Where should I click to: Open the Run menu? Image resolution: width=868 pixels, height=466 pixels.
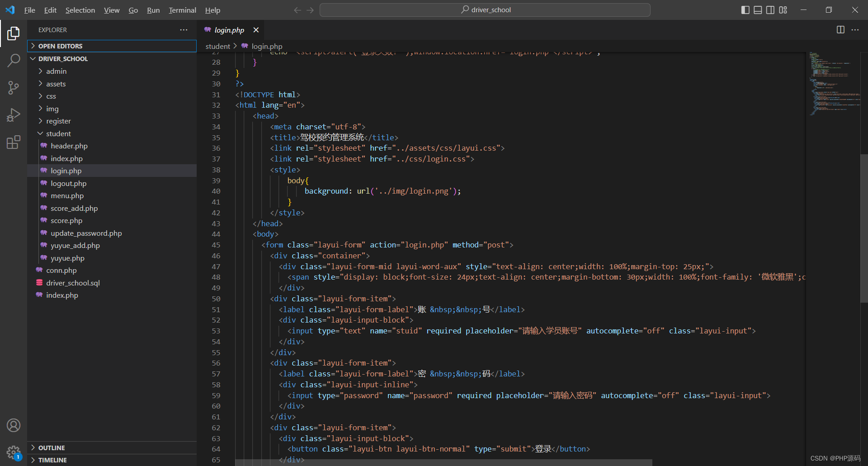tap(153, 10)
